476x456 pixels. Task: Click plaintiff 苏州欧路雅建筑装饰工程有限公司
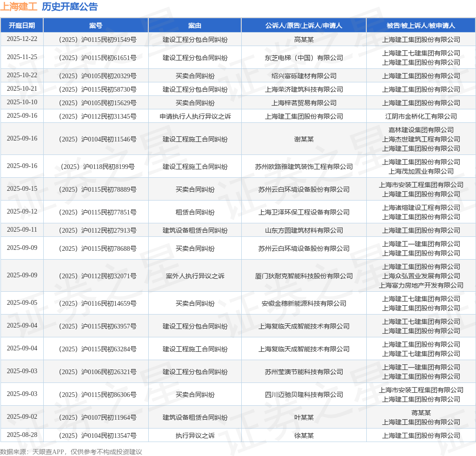(304, 167)
